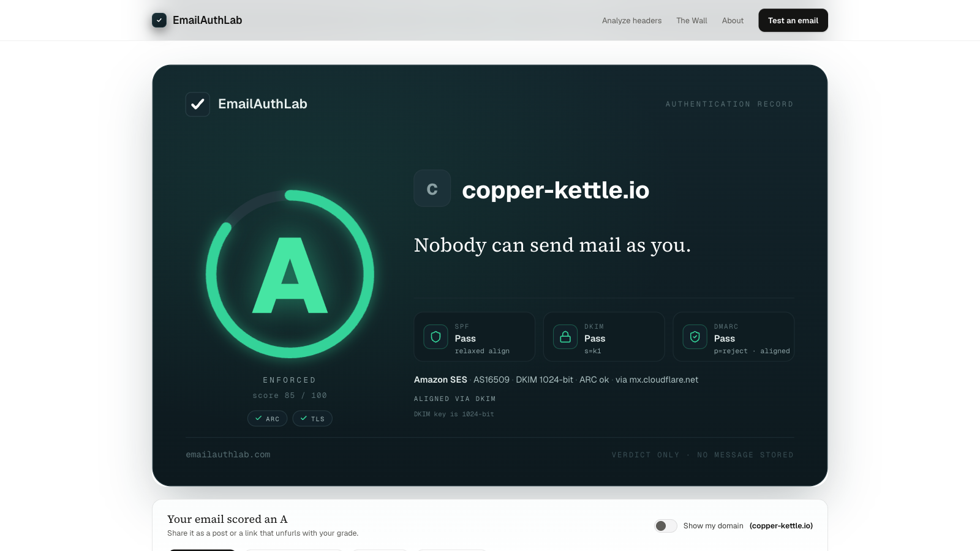Click the AUTHENTICATION RECORD label
The image size is (980, 551).
click(x=729, y=104)
